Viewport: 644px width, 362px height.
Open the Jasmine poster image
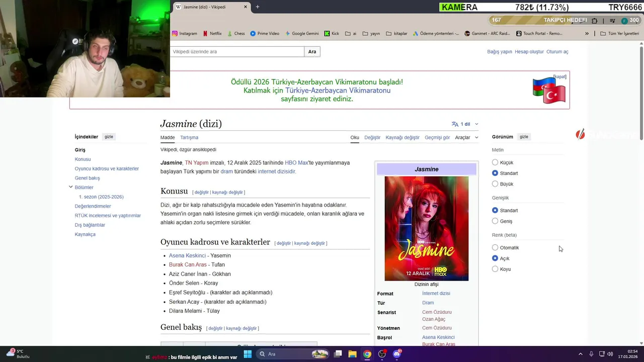(x=427, y=228)
